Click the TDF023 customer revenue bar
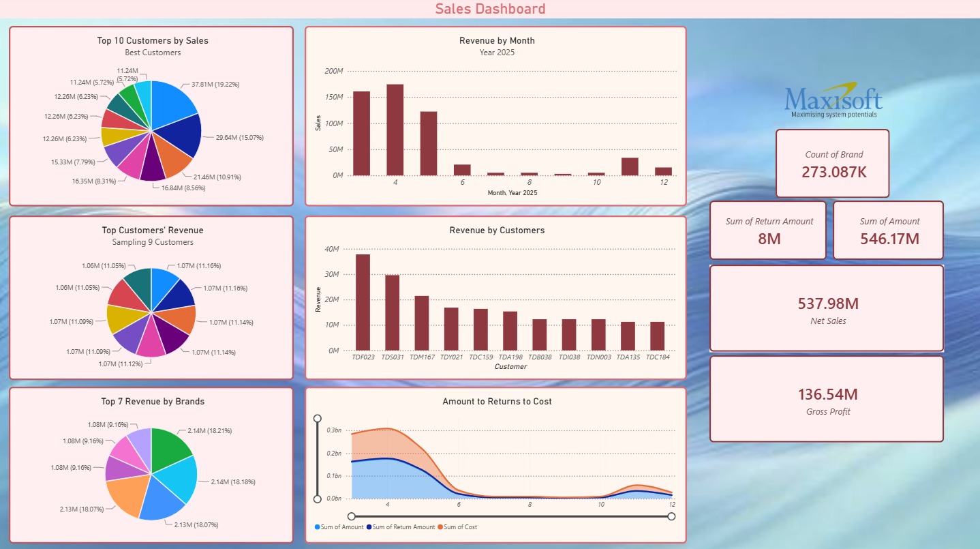 [363, 302]
